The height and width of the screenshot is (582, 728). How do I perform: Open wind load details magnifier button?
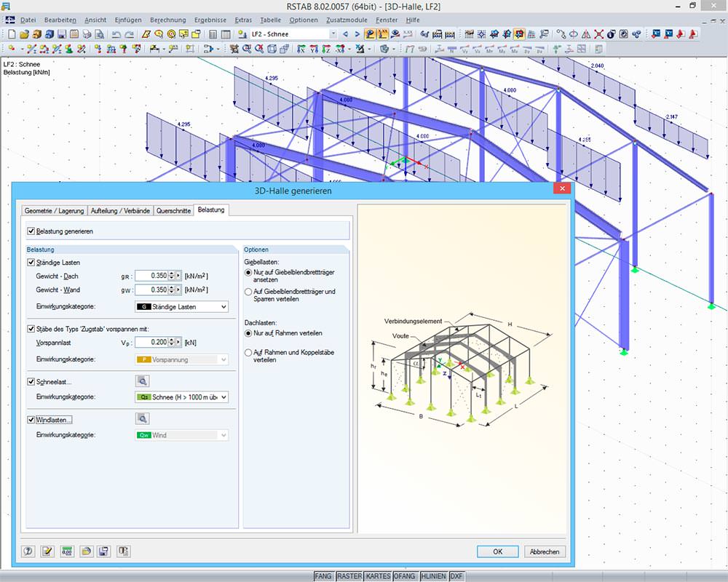pos(142,418)
